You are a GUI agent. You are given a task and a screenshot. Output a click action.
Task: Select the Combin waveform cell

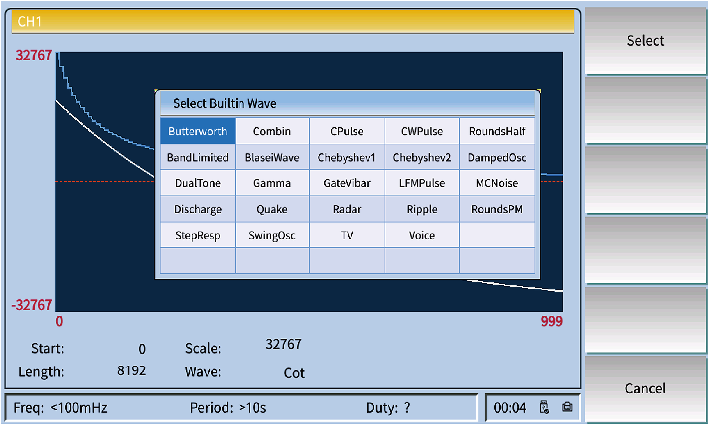point(272,131)
